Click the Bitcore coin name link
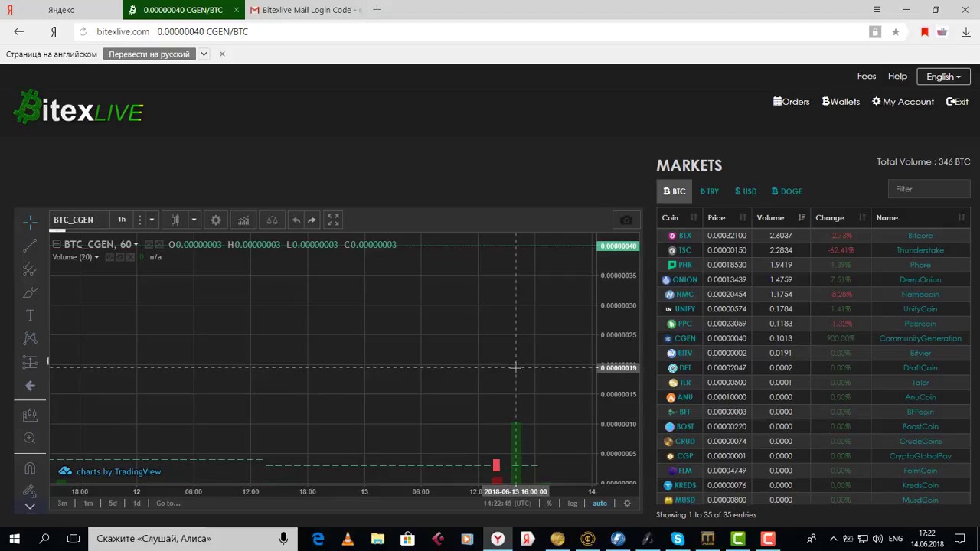This screenshot has width=980, height=551. [920, 236]
